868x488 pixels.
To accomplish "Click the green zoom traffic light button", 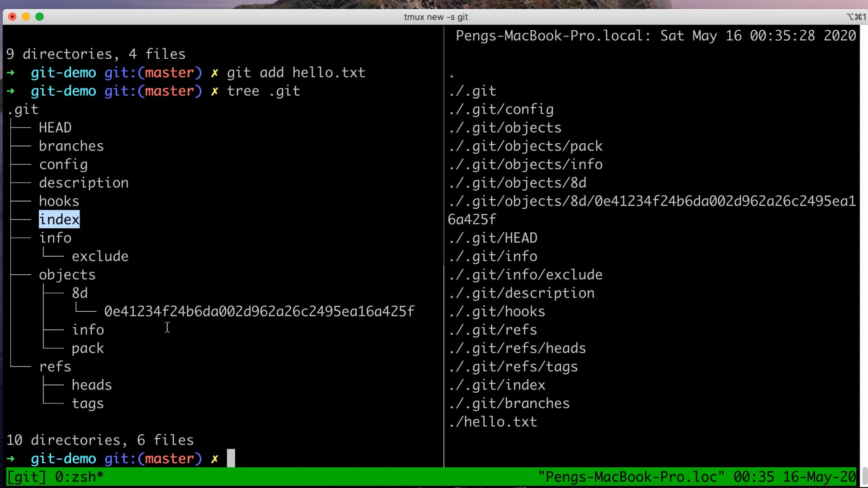I will pos(40,16).
